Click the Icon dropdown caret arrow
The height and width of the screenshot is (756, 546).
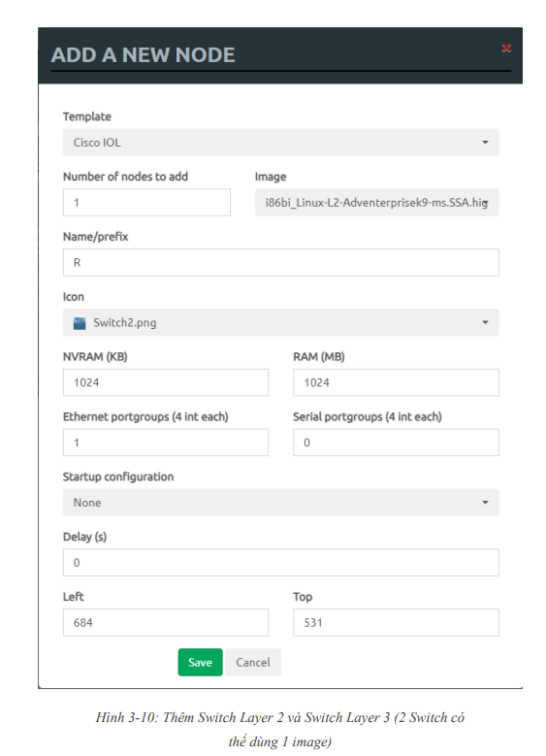(485, 322)
